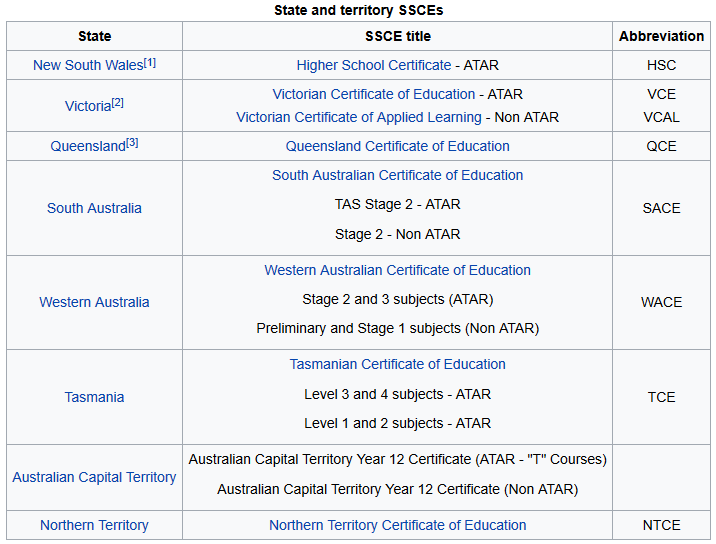Click Preliminary and Stage 1 subjects text
Screen dimensions: 716x544
click(x=397, y=328)
